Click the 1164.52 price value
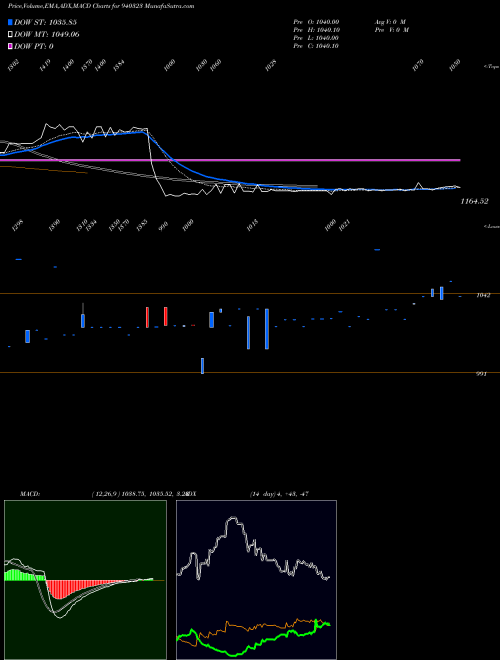Viewport: 500px width, 660px height. 474,201
